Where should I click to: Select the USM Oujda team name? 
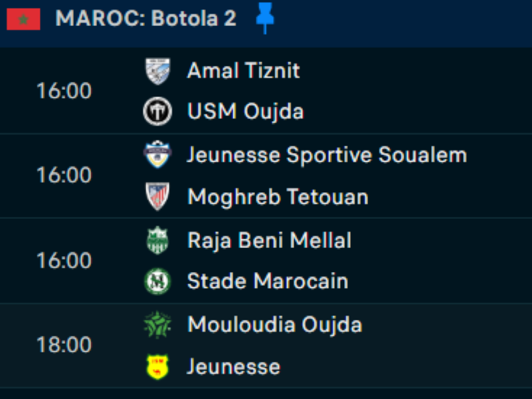coord(245,112)
